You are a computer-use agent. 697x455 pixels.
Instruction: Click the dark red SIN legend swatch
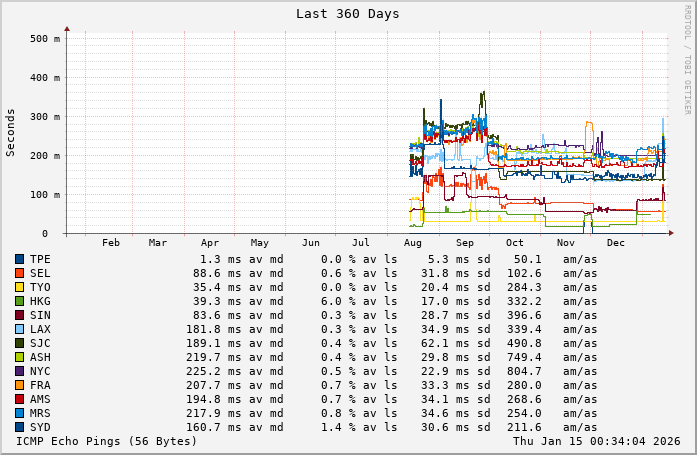point(19,315)
